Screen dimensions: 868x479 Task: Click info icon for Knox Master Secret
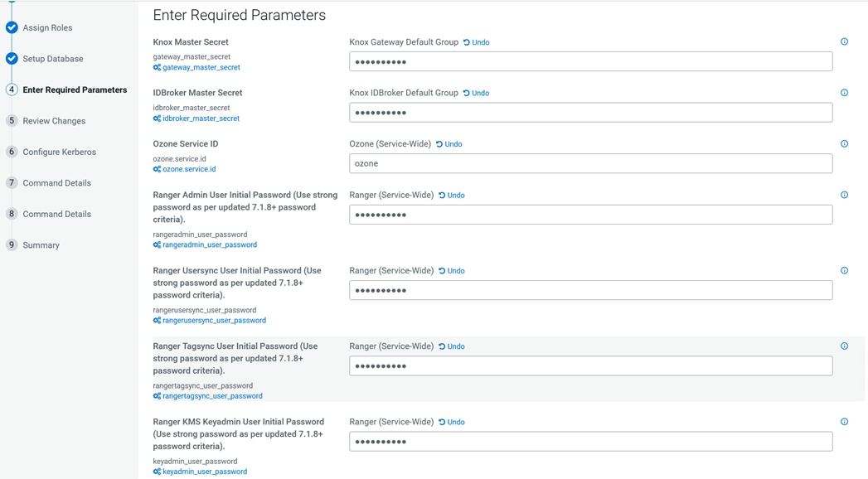844,41
